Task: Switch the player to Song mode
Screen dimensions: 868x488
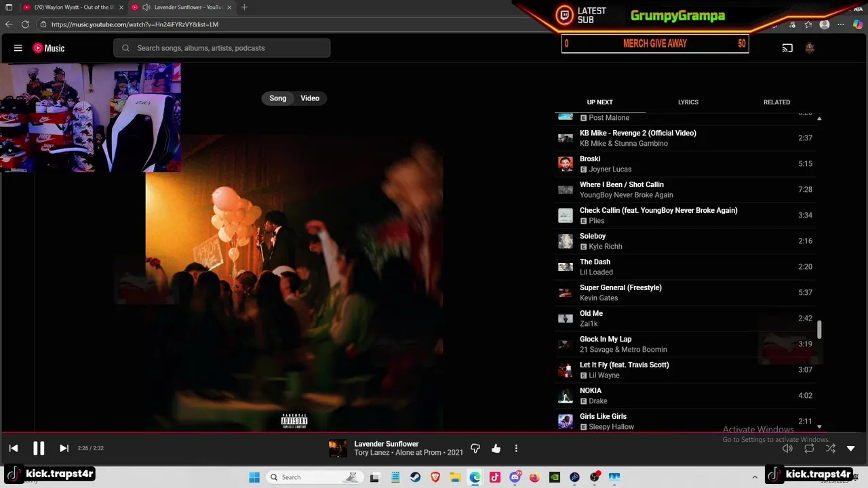Action: tap(278, 98)
